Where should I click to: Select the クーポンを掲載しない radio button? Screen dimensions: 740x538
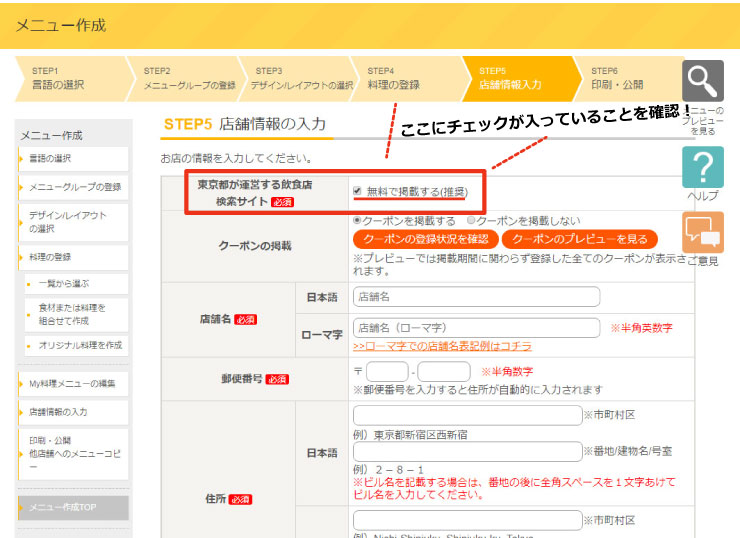471,220
